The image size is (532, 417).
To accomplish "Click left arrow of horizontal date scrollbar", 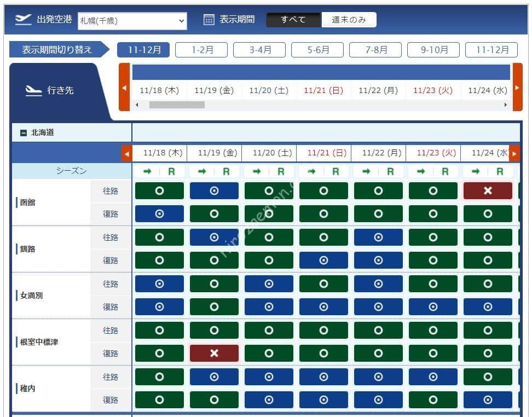I will coord(137,105).
